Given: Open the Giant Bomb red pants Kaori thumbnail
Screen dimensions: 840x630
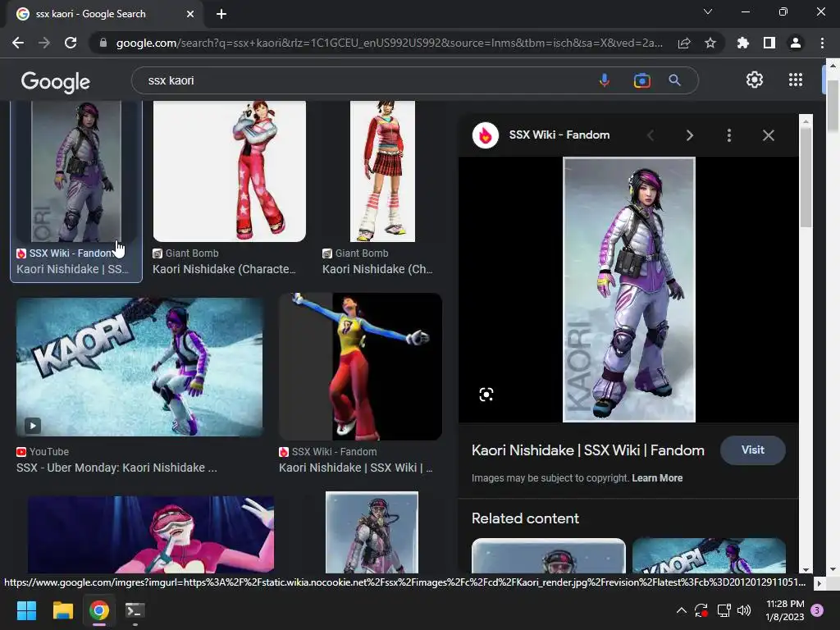Looking at the screenshot, I should tap(230, 171).
